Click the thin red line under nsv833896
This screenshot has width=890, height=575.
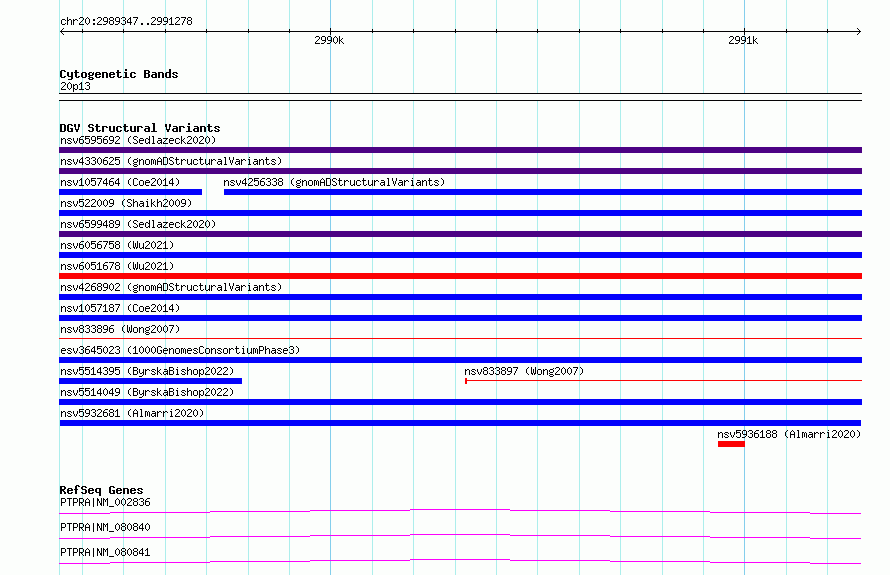pyautogui.click(x=460, y=339)
